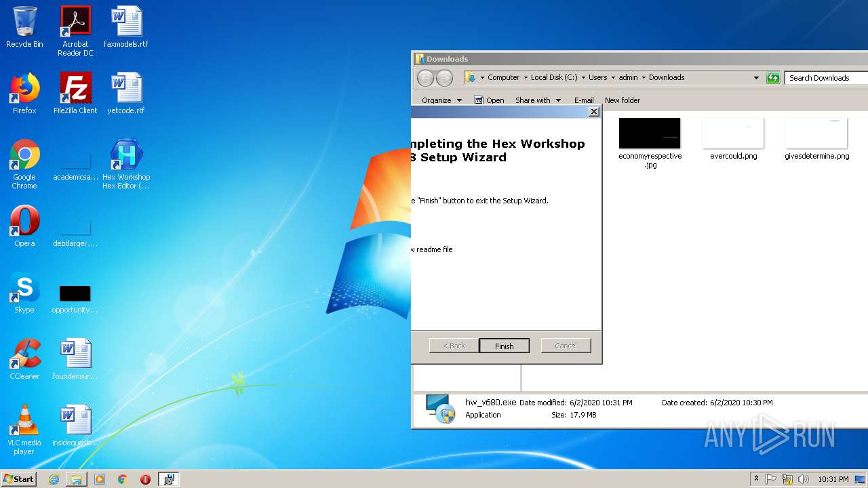Select the yetcode.rtf document icon
The height and width of the screenshot is (488, 868).
coord(126,94)
